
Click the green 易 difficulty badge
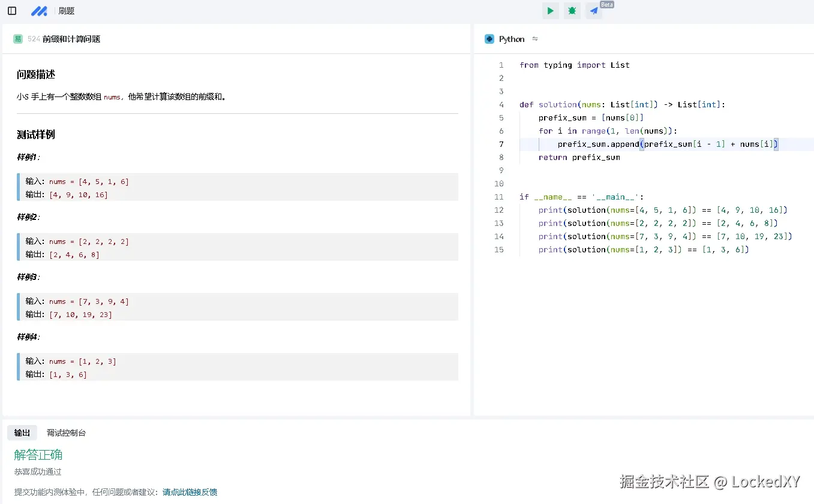tap(18, 39)
